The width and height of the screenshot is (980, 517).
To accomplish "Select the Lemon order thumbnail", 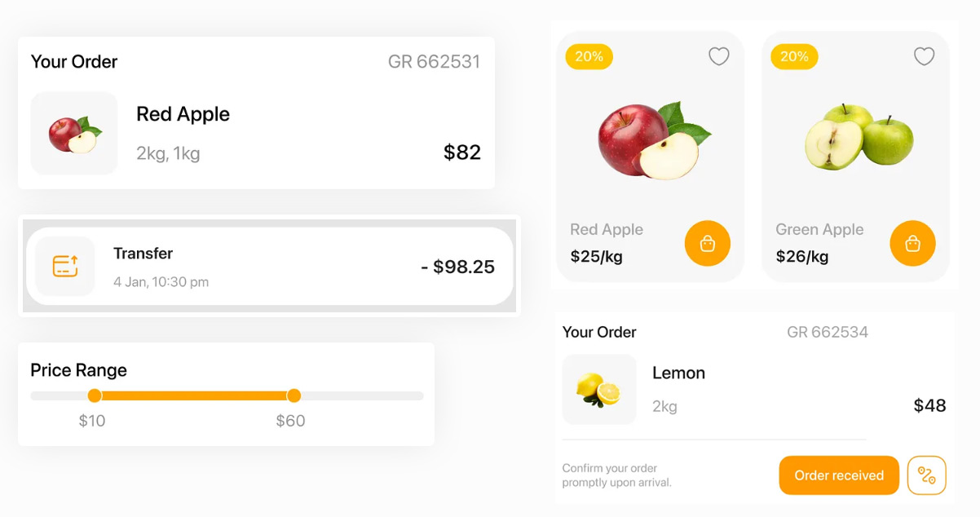I will point(599,389).
